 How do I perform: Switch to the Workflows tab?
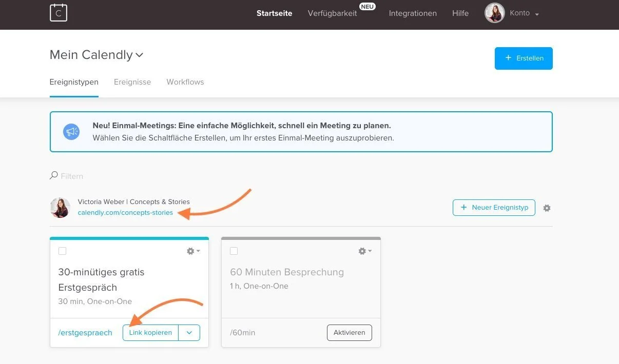(185, 82)
